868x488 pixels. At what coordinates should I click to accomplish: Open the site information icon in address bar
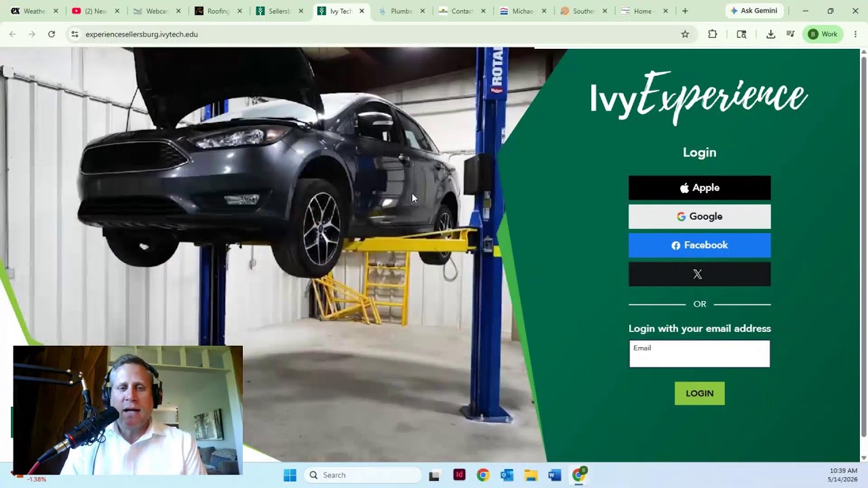pos(75,34)
